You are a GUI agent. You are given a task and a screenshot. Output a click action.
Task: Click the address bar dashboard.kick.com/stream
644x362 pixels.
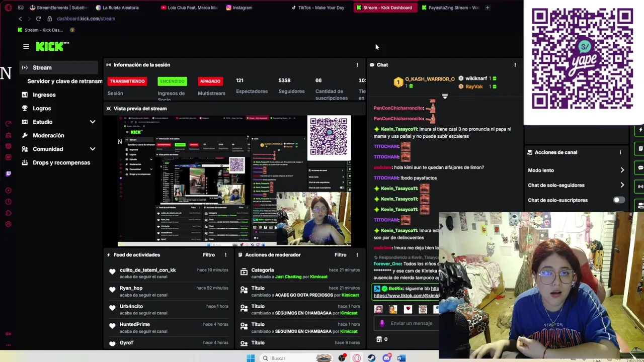point(86,19)
